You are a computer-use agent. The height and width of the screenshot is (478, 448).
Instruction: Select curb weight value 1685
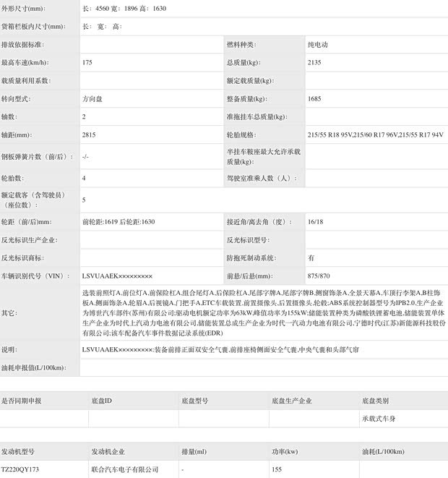coord(314,99)
